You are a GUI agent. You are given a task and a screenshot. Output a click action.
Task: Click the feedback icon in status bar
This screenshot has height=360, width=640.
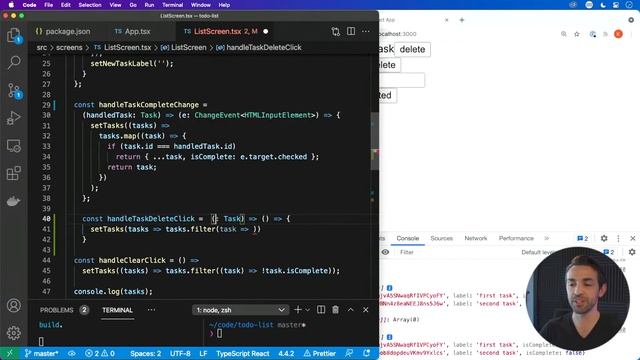(x=349, y=353)
